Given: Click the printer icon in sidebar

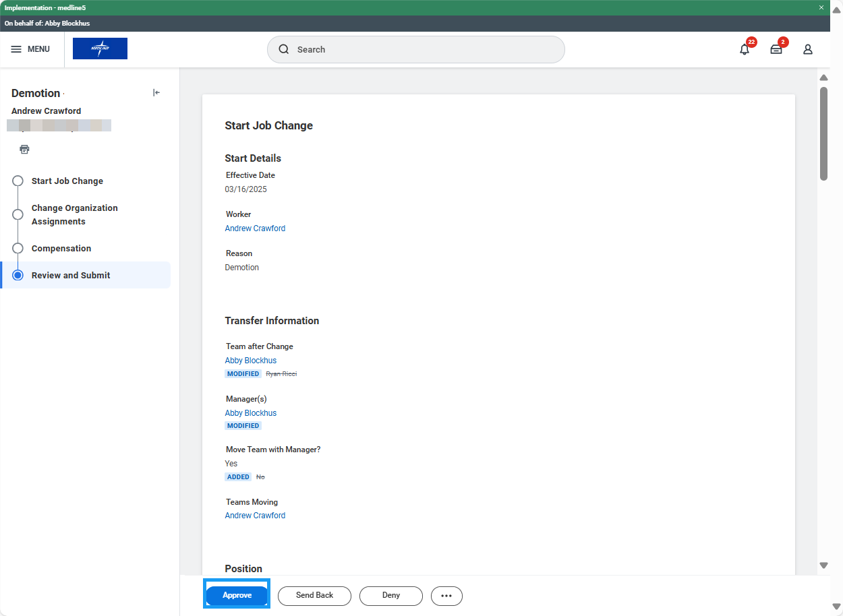Looking at the screenshot, I should point(25,149).
